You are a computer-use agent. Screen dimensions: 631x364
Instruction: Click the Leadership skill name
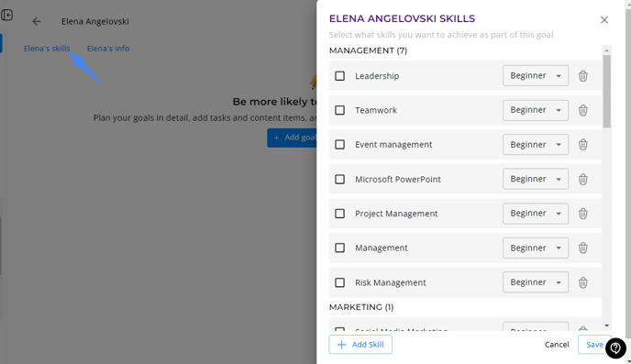[x=377, y=76]
